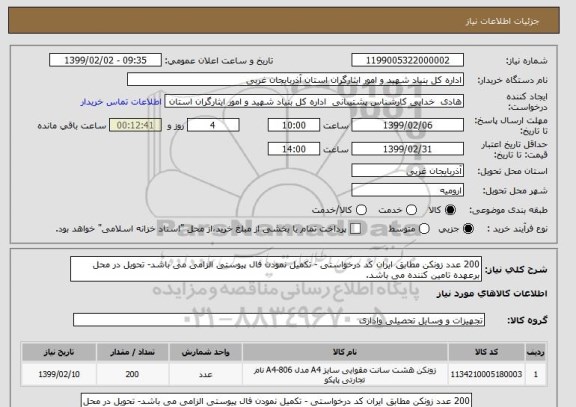Click the need date cell 1399/02/10

tap(59, 374)
